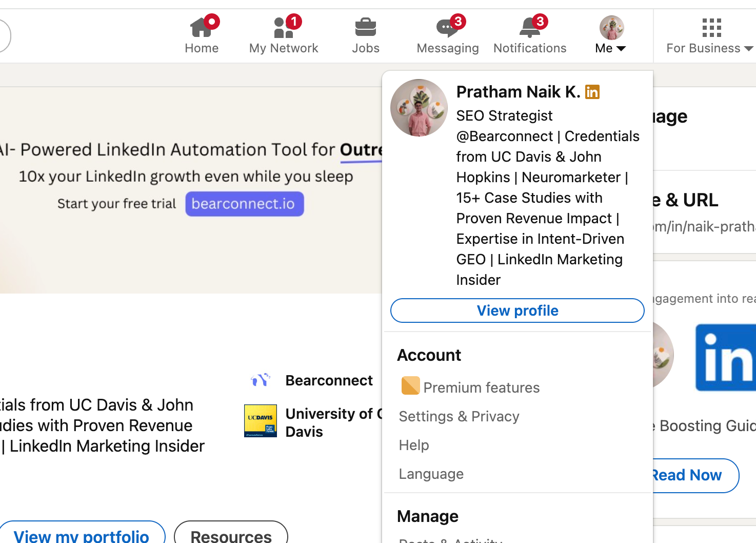Expand the For Business dropdown arrow
This screenshot has height=543, width=756.
point(748,49)
